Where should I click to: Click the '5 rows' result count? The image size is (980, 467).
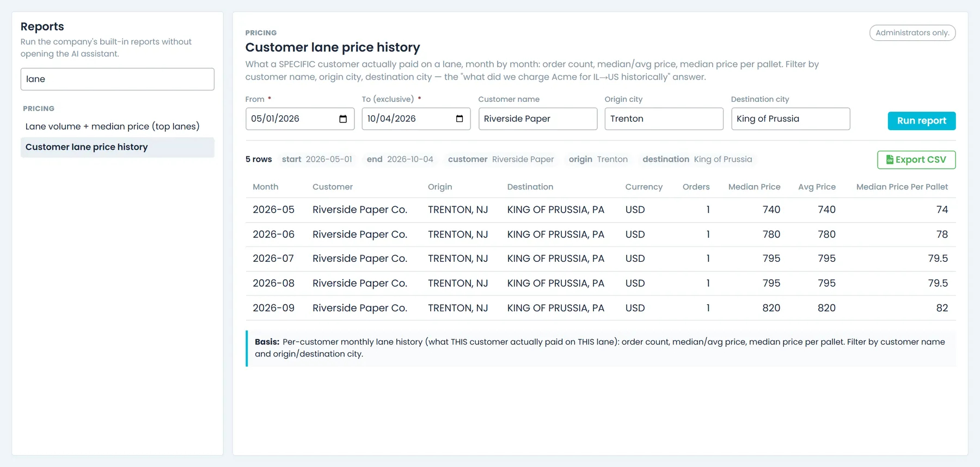[259, 159]
